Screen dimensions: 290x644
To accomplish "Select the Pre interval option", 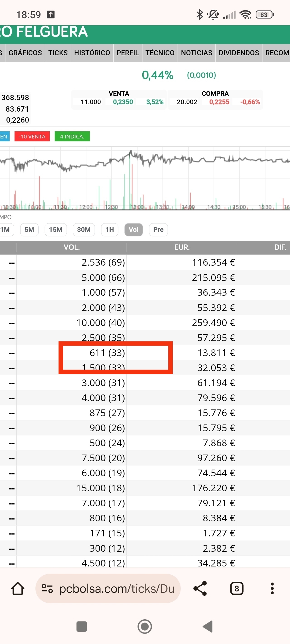I will click(158, 230).
